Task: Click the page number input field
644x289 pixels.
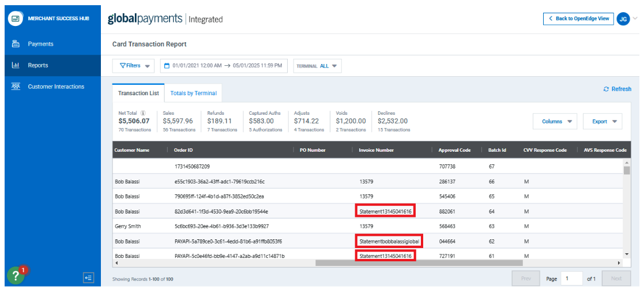Action: point(572,279)
